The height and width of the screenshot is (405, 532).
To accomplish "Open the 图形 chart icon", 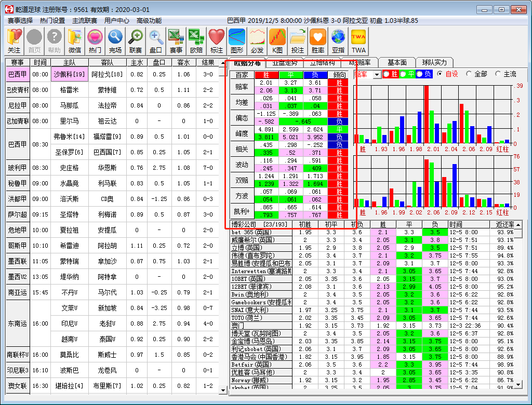I will [237, 41].
